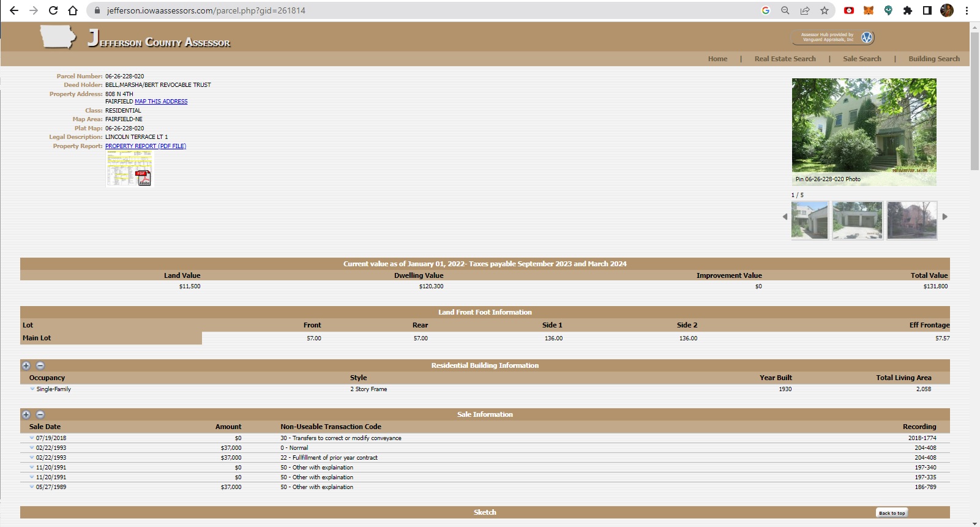Show next photos with right arrow
This screenshot has width=980, height=527.
click(944, 217)
